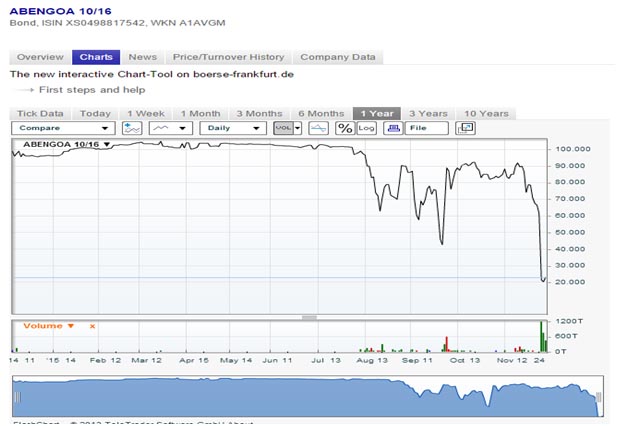This screenshot has width=617, height=426.
Task: Select the 6 Months time range
Action: 321,114
